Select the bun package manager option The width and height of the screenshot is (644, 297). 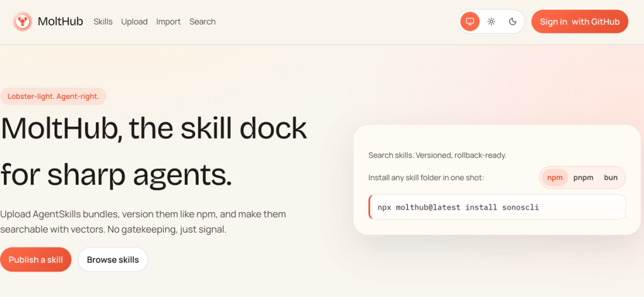click(611, 178)
